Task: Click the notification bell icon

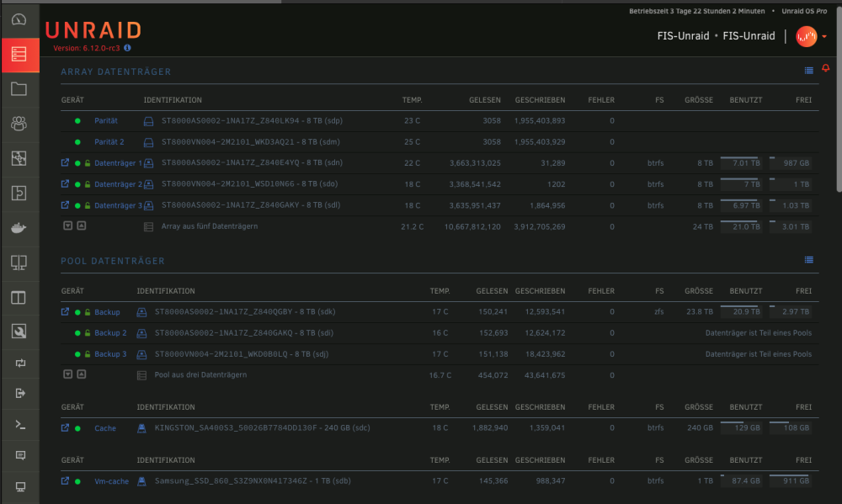Action: 826,68
